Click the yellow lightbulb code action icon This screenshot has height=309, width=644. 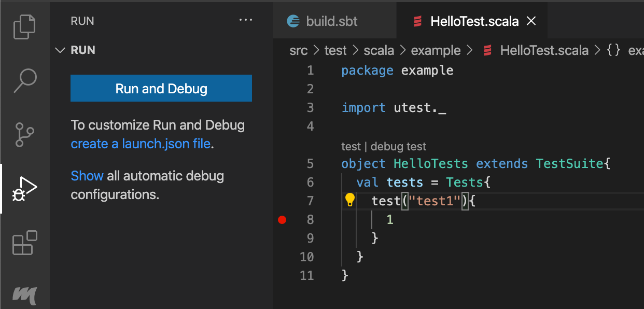click(x=350, y=200)
